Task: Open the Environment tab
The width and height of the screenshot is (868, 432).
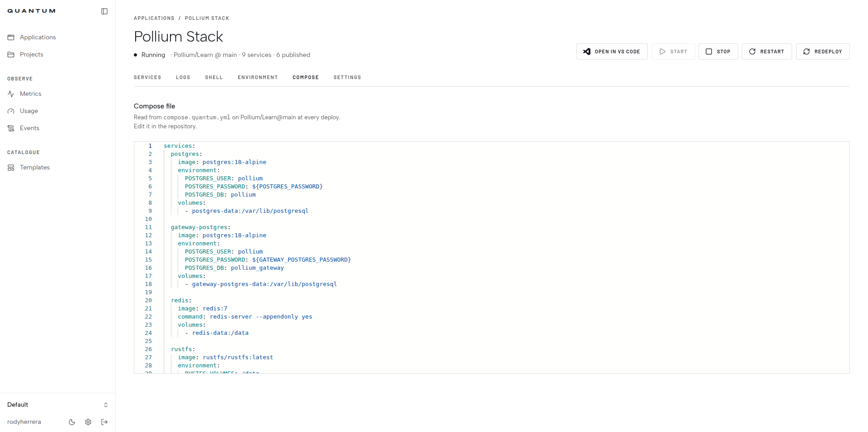Action: [x=258, y=77]
